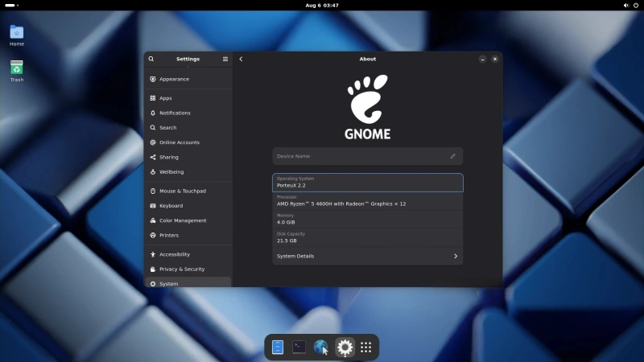The width and height of the screenshot is (644, 362).
Task: Click the Mouse & Touchpad icon
Action: click(x=153, y=191)
